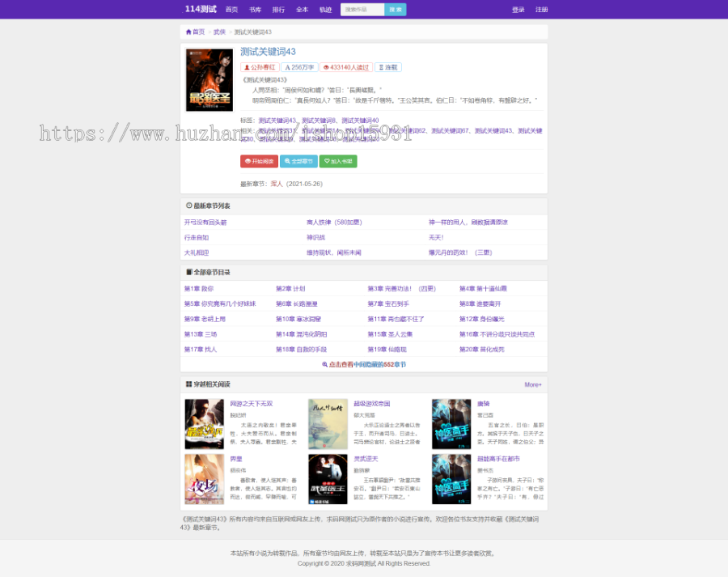Click the 256万字 word count badge

click(x=299, y=67)
